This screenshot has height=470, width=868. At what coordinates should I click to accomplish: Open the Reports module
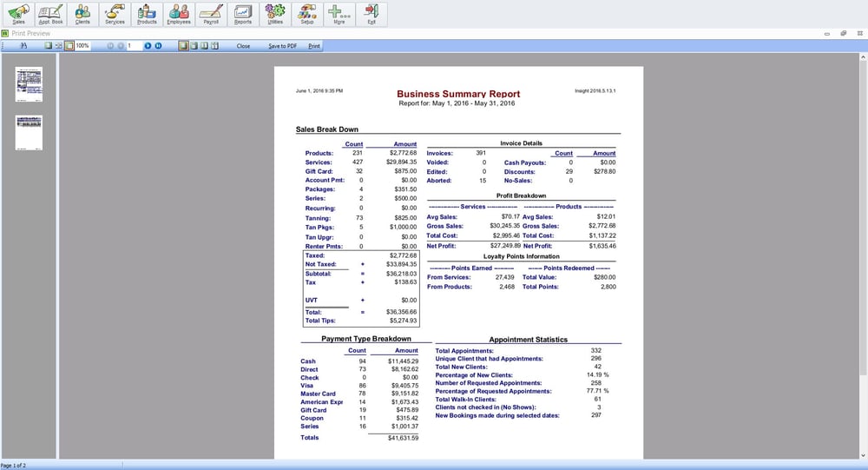pos(243,14)
